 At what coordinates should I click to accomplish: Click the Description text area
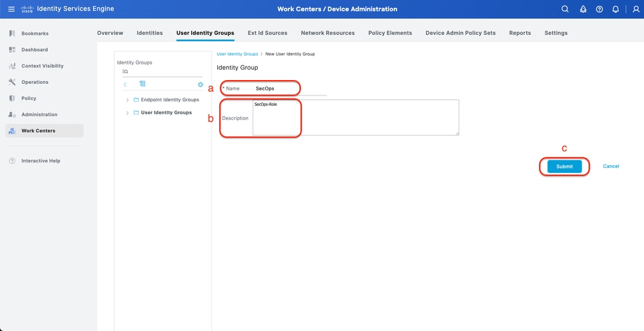coord(356,117)
